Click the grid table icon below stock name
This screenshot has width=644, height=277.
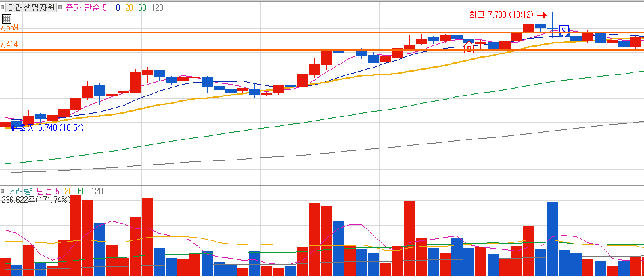[x=7, y=19]
